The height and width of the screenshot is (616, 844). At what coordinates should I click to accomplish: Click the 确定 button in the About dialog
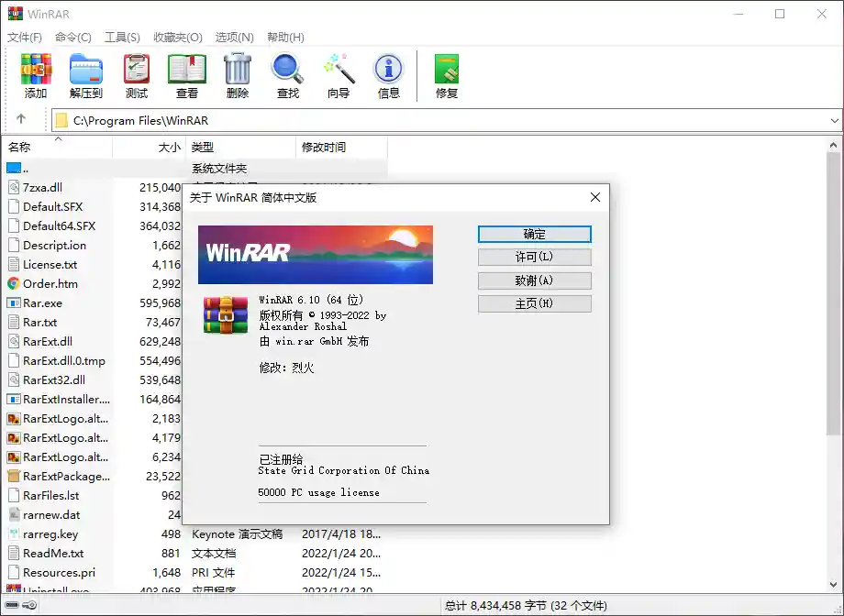[534, 234]
